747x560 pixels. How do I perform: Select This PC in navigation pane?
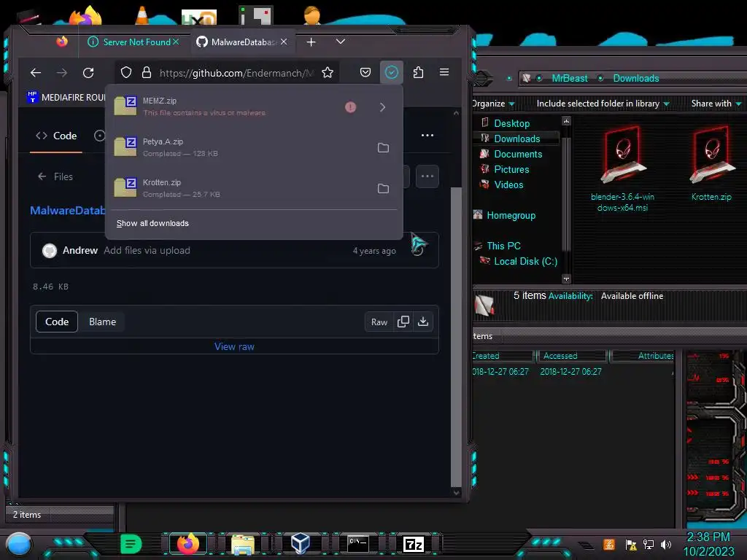(503, 246)
